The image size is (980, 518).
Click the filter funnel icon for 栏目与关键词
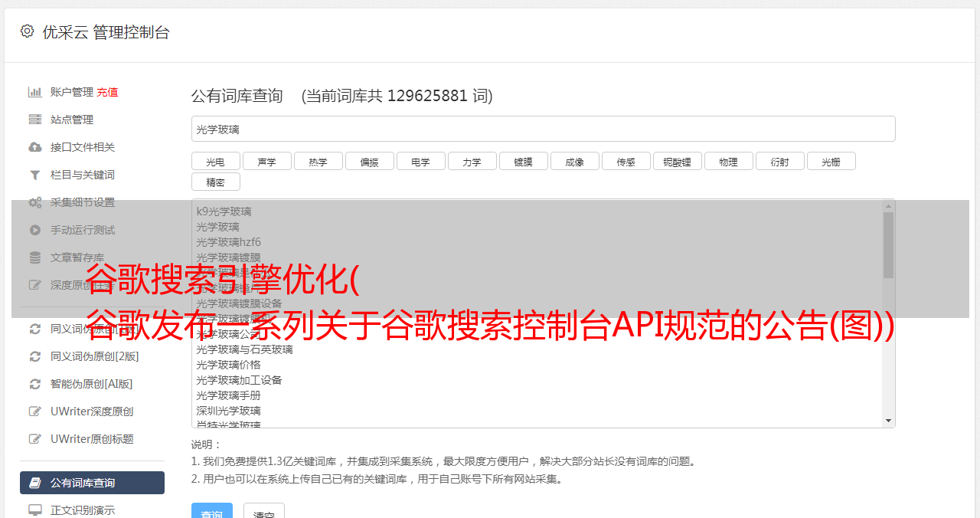[x=35, y=175]
